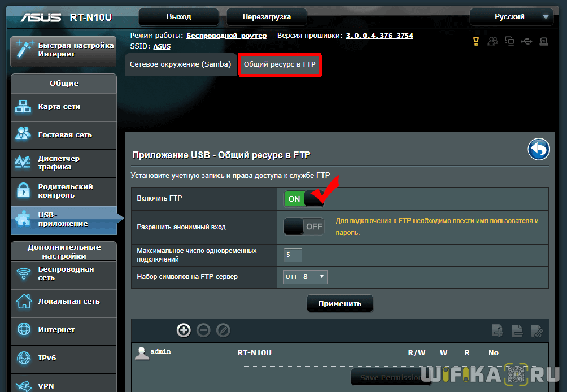Open Traffic Manager (Диспетчер трафика)

pyautogui.click(x=64, y=163)
